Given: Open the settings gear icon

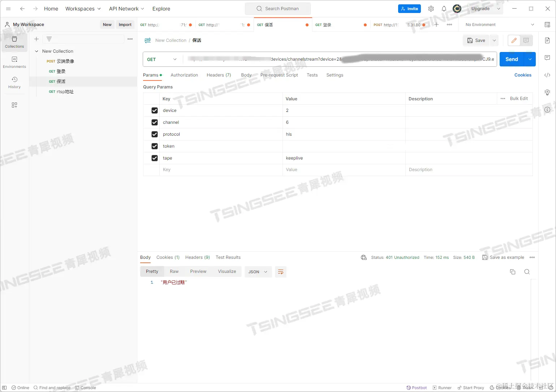Looking at the screenshot, I should (x=431, y=9).
